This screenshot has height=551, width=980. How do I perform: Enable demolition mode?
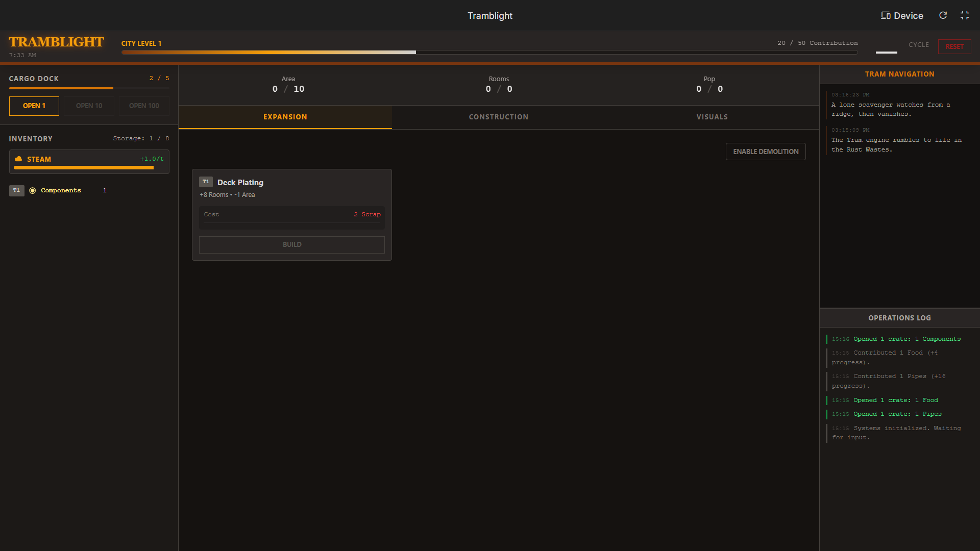tap(765, 152)
